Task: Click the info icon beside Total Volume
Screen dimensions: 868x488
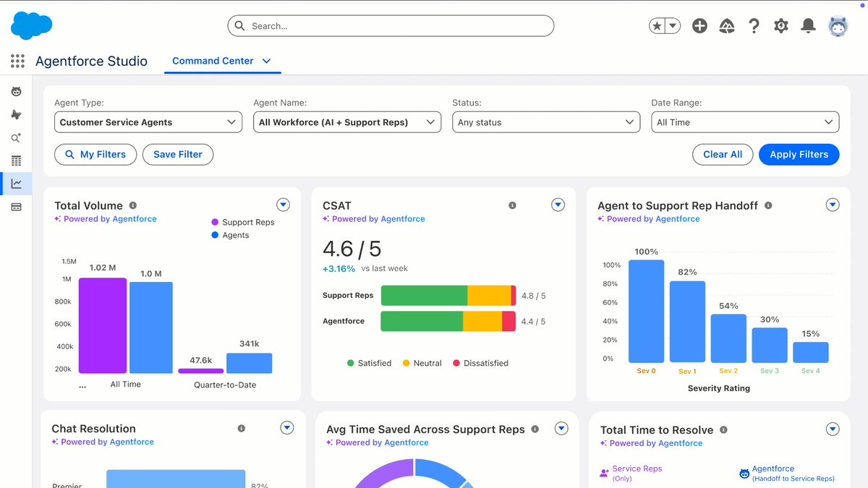Action: tap(132, 205)
